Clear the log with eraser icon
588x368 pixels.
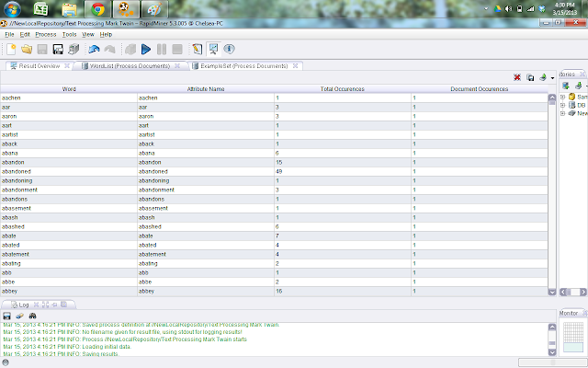(x=19, y=316)
